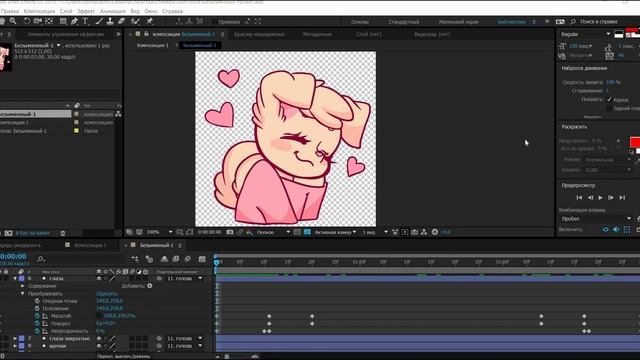
Task: Open the Пробел shortcut dropdown in Preview
Action: click(596, 219)
